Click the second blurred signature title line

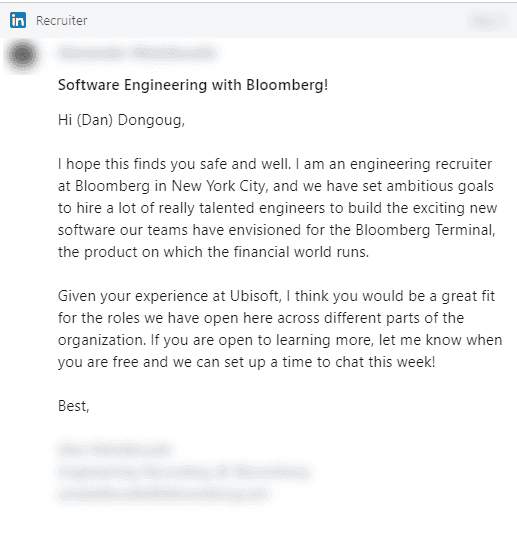point(185,473)
